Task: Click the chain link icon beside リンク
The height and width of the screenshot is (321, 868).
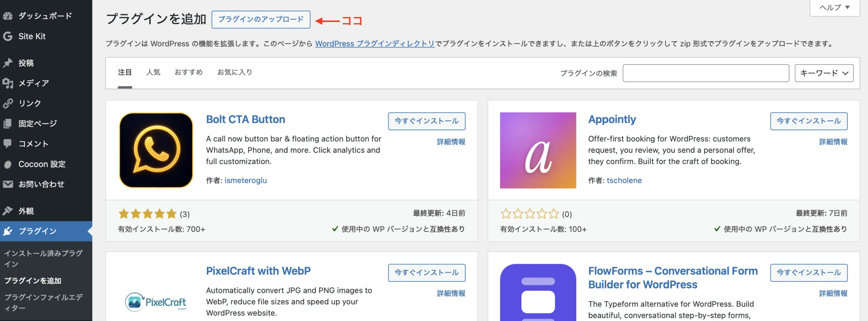Action: click(8, 103)
